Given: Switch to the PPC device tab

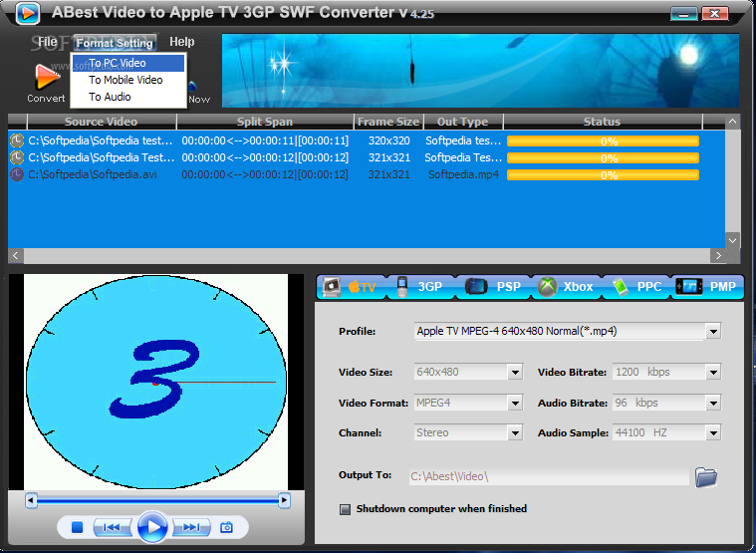Looking at the screenshot, I should 636,287.
